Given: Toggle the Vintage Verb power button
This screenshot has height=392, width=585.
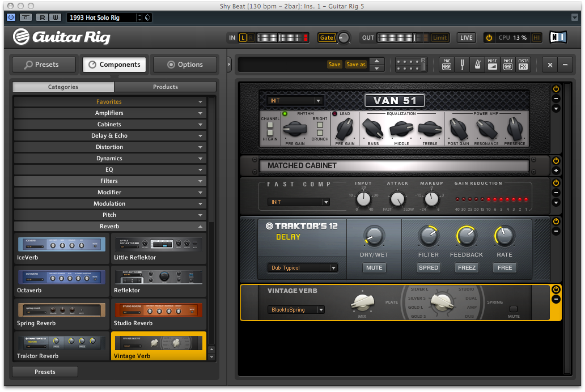Looking at the screenshot, I should click(x=556, y=289).
